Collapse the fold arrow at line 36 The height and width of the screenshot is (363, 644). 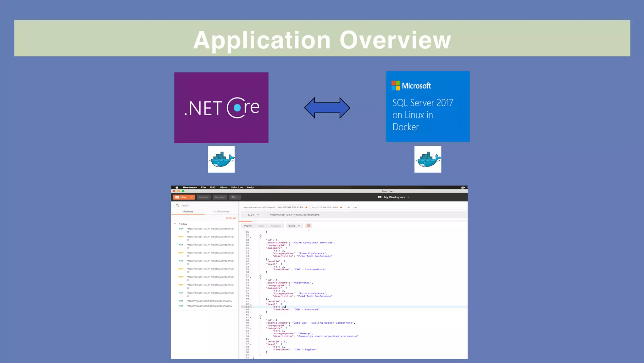(x=251, y=288)
